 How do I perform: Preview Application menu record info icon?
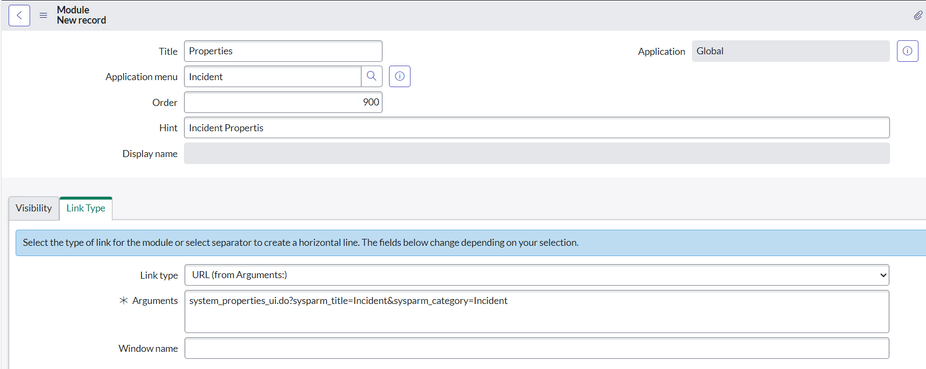(400, 76)
